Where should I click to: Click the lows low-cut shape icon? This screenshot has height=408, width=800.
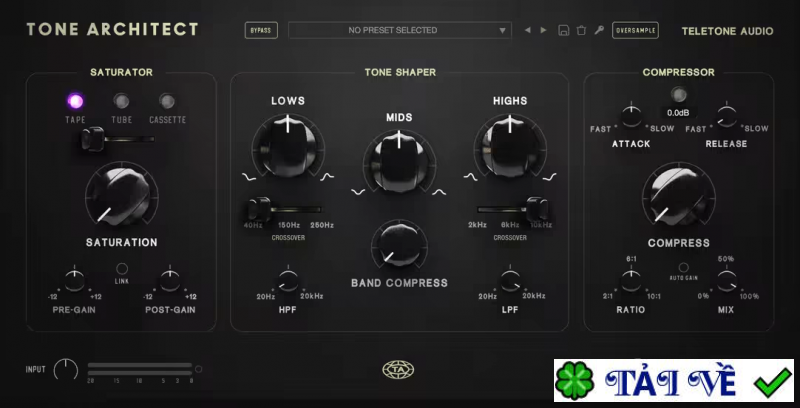tap(248, 177)
